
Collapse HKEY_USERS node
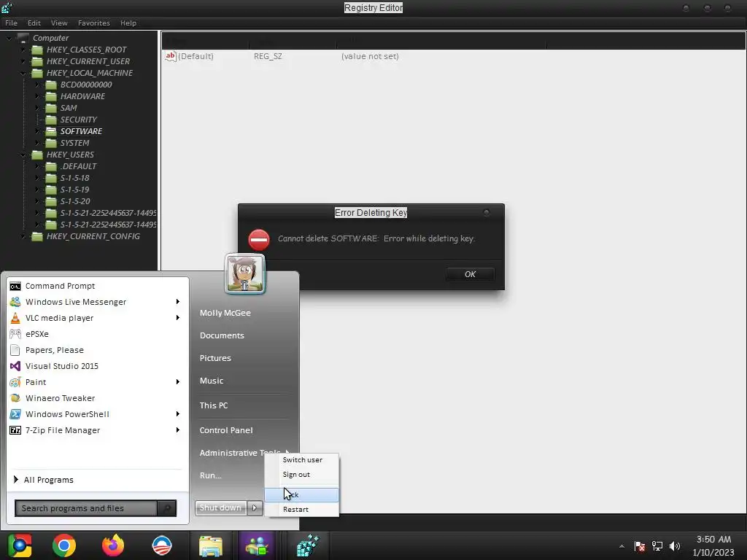click(23, 155)
